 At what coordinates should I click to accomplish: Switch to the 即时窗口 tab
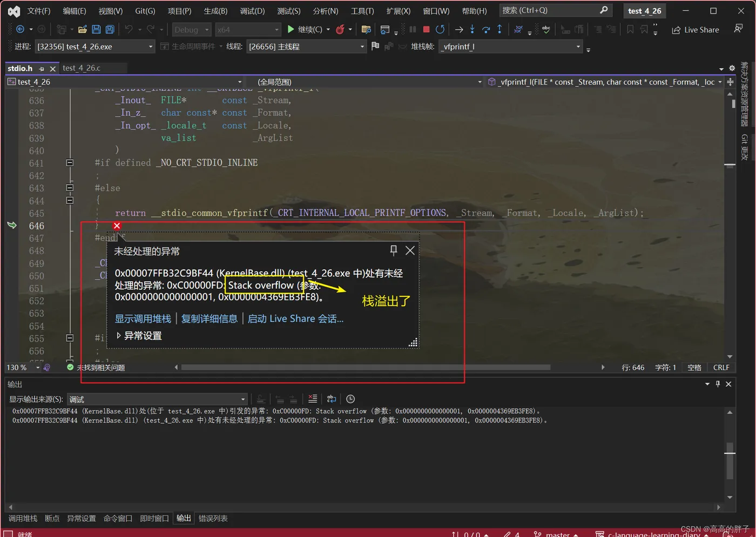[154, 518]
